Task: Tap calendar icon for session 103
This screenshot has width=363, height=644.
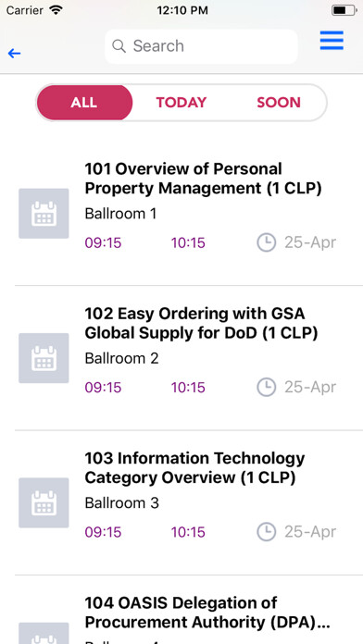Action: coord(44,502)
